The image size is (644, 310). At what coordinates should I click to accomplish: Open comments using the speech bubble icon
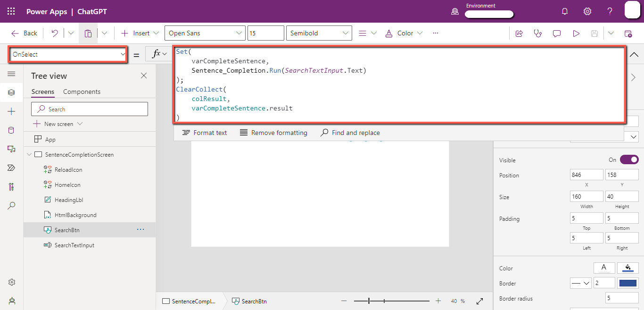[x=557, y=33]
